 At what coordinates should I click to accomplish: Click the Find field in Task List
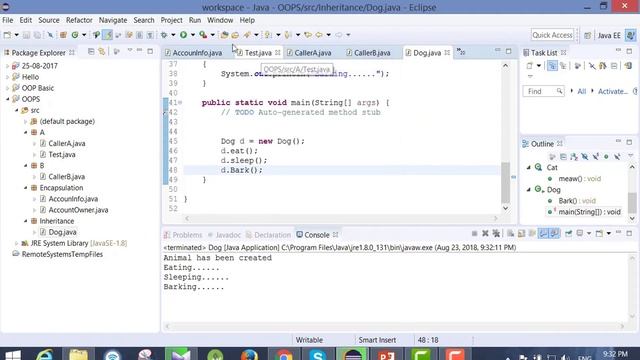pos(543,91)
